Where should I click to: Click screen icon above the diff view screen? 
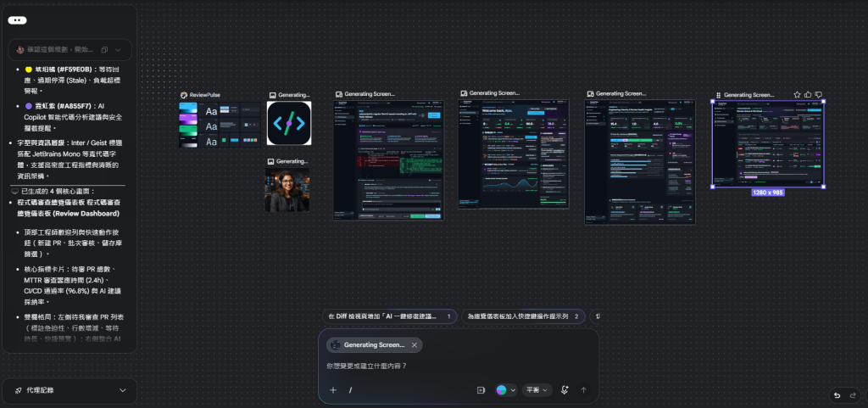[x=339, y=95]
